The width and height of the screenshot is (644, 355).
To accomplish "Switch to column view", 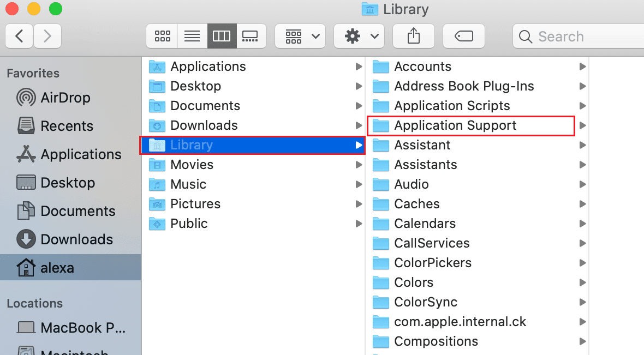I will (222, 36).
